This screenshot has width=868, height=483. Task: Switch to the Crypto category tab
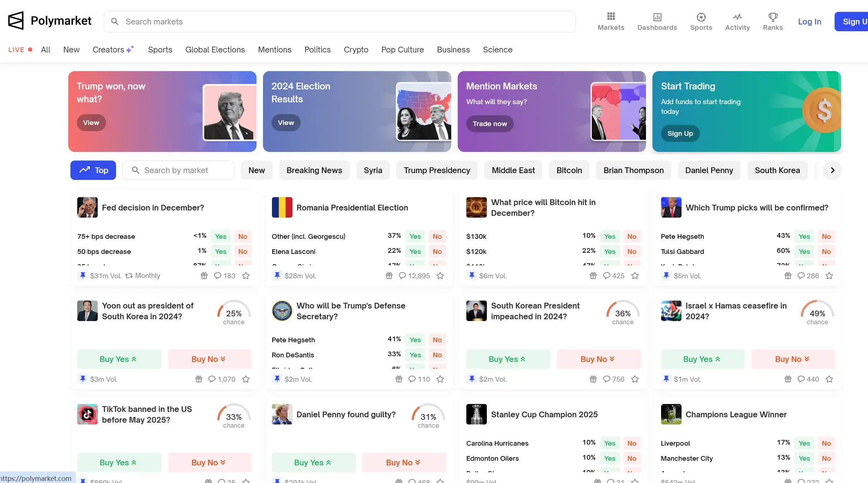coord(356,50)
